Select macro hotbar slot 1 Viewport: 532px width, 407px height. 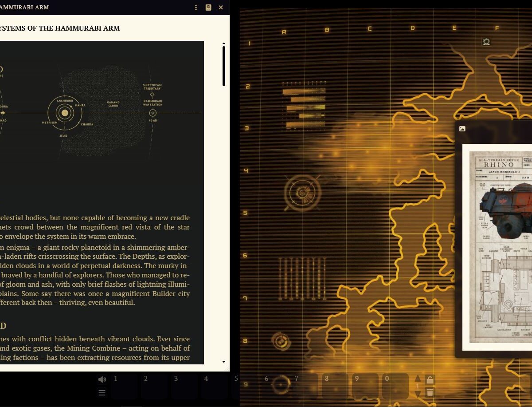[124, 386]
